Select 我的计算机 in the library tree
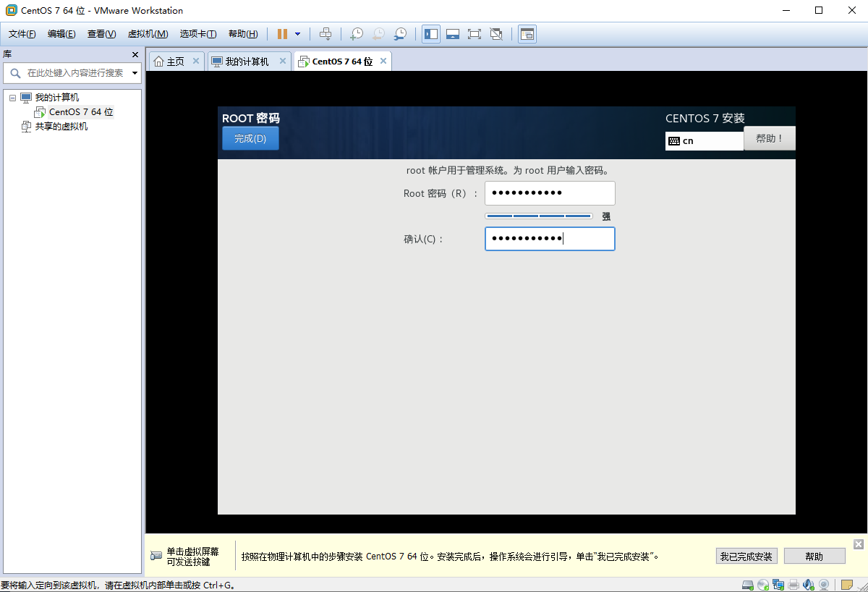This screenshot has width=868, height=592. tap(57, 98)
